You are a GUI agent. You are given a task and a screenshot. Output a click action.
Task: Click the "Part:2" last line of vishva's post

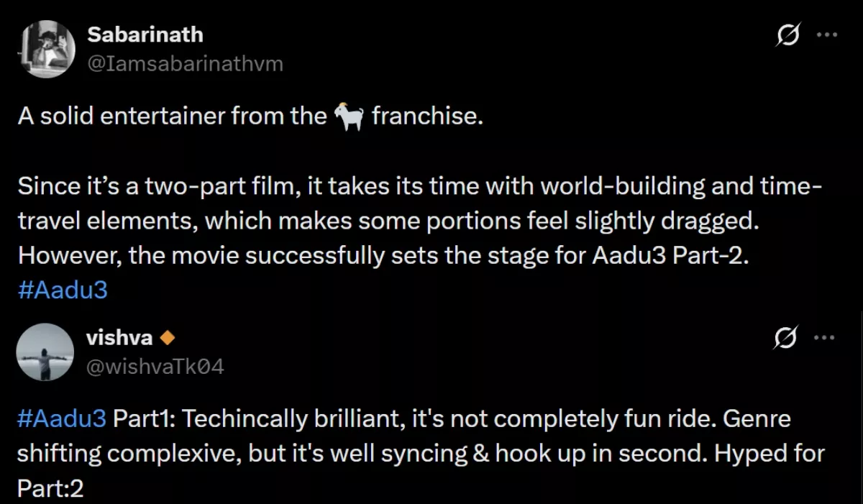point(50,489)
